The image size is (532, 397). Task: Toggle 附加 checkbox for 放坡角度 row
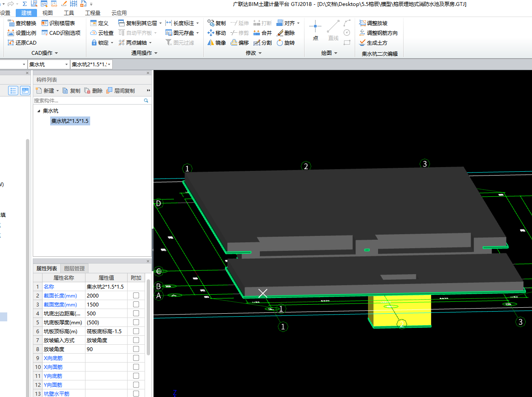(136, 349)
